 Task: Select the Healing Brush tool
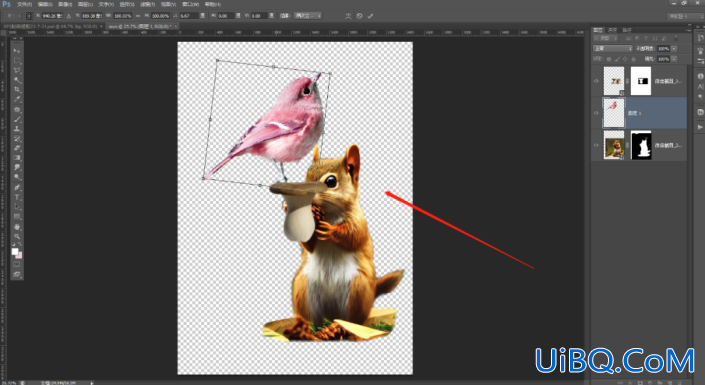pos(17,109)
